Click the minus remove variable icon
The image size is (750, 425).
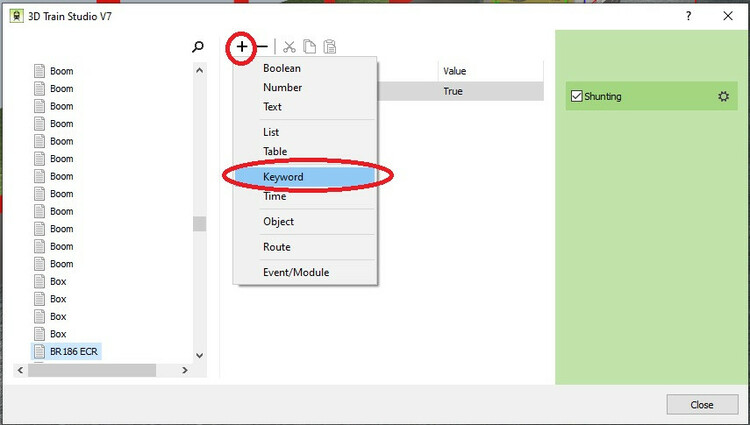point(262,46)
